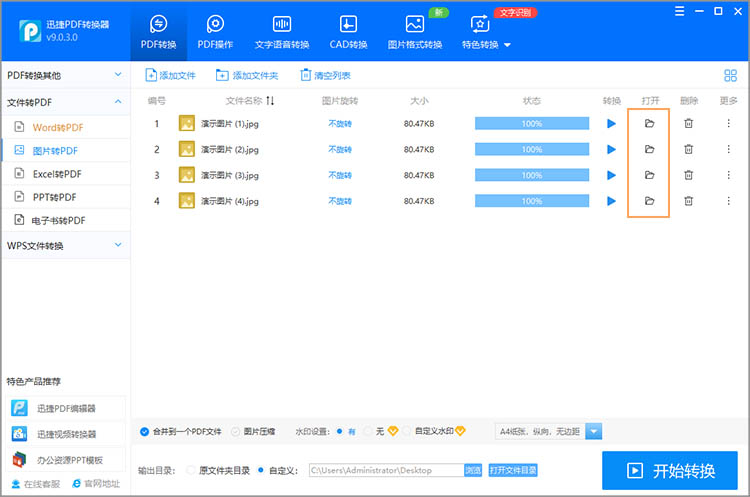The width and height of the screenshot is (750, 497).
Task: Open more options for 演示图片 (2).jpg
Action: pos(728,149)
